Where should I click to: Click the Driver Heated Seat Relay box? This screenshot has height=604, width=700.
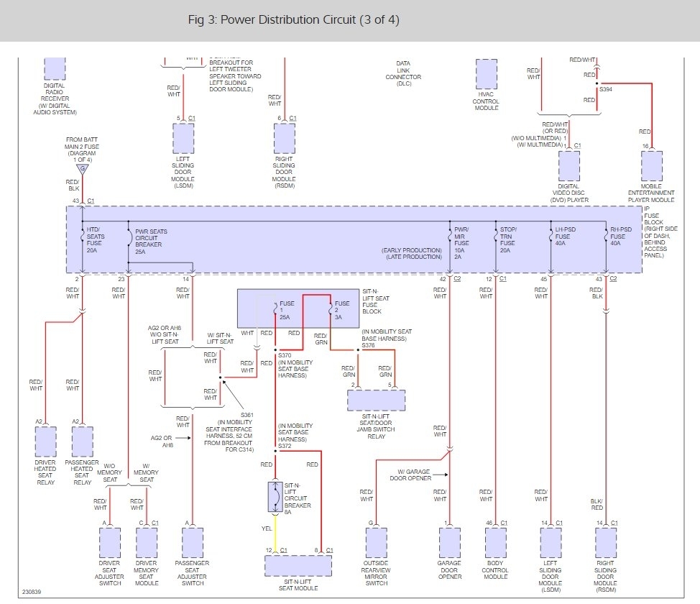(x=45, y=441)
